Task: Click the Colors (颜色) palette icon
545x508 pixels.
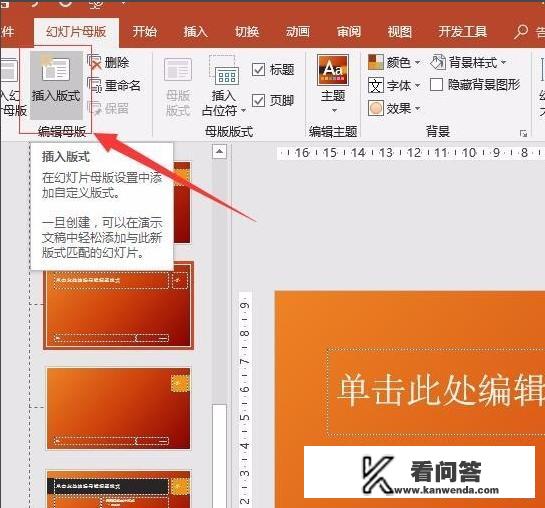Action: pos(376,62)
